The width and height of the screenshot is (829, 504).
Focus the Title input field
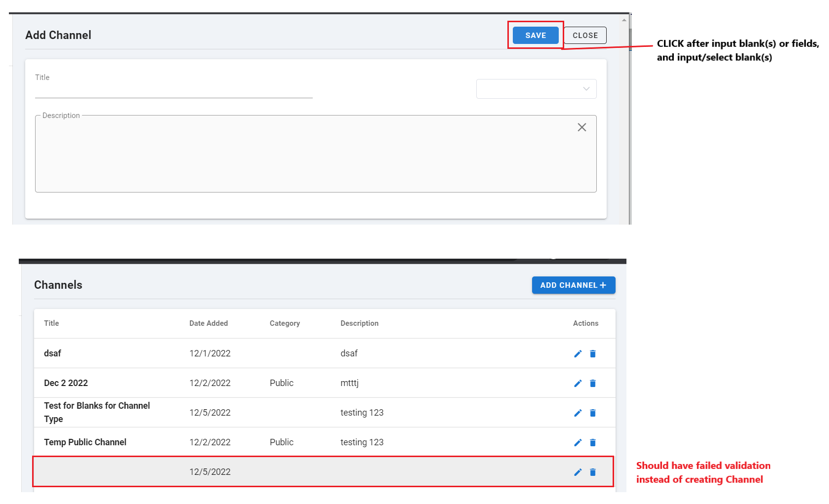pos(173,90)
